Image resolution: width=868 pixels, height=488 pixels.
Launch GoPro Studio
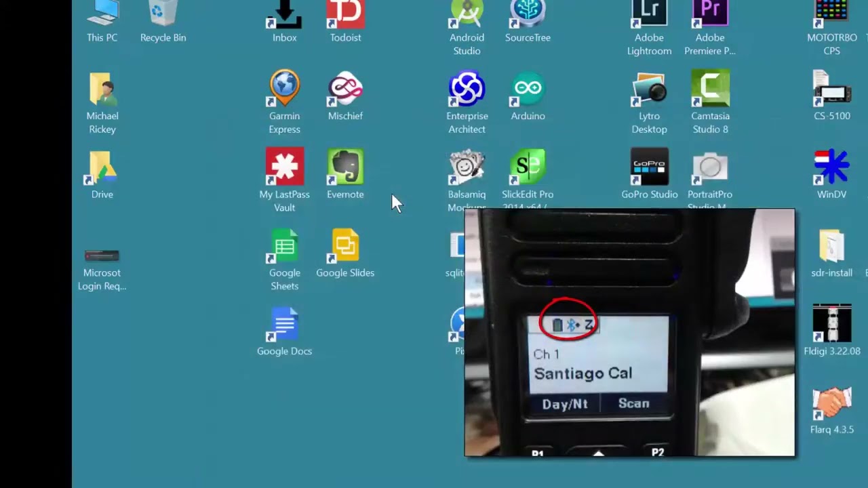click(649, 175)
